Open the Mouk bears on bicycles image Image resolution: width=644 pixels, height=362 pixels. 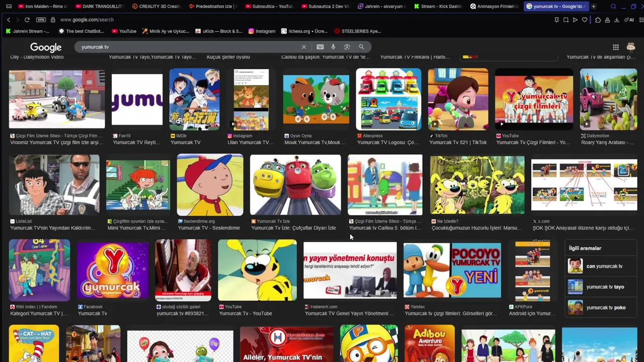click(x=316, y=99)
